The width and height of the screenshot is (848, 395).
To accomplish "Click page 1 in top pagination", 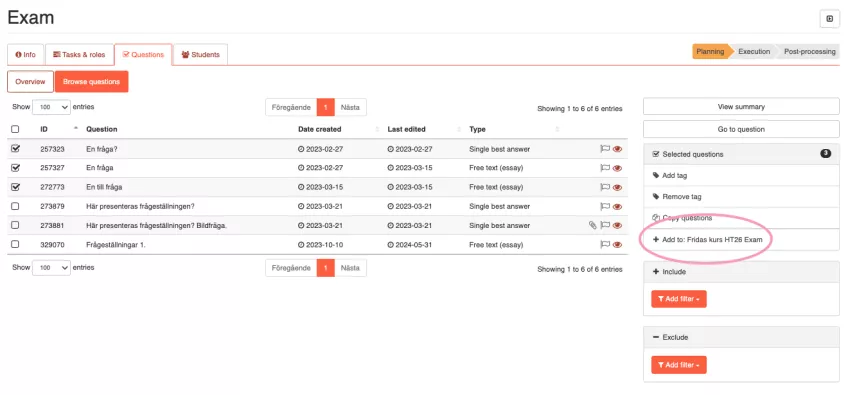I will [326, 107].
